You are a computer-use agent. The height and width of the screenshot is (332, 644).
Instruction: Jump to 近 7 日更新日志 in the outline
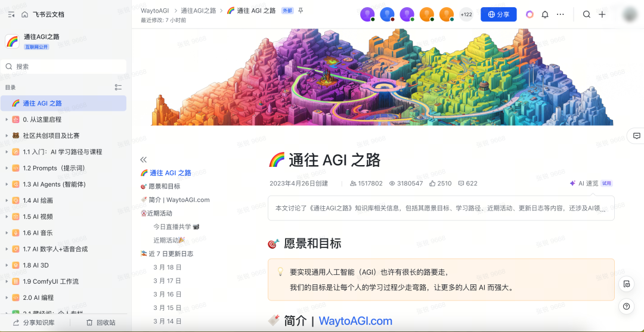click(167, 253)
